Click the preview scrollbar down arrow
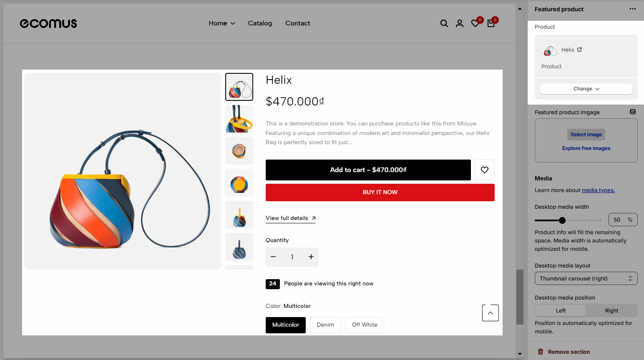The width and height of the screenshot is (644, 360). (x=520, y=354)
